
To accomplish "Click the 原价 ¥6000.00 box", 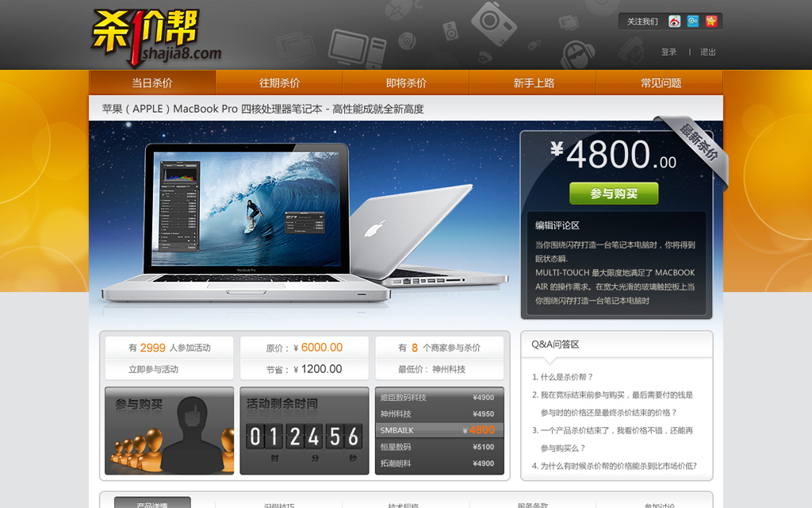I will [x=304, y=348].
